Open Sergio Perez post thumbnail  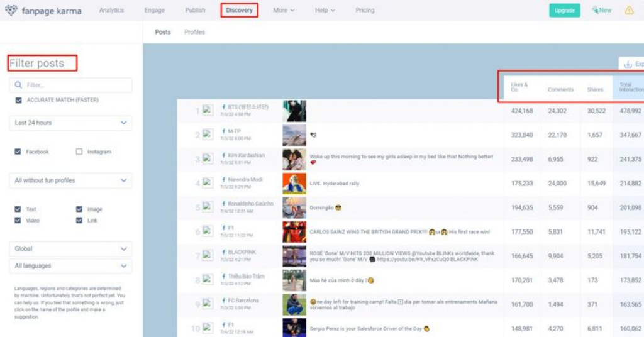click(x=294, y=328)
